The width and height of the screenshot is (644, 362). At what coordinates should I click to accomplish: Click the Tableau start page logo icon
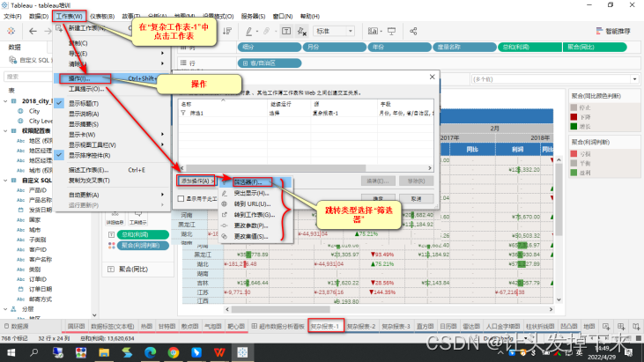point(11,31)
